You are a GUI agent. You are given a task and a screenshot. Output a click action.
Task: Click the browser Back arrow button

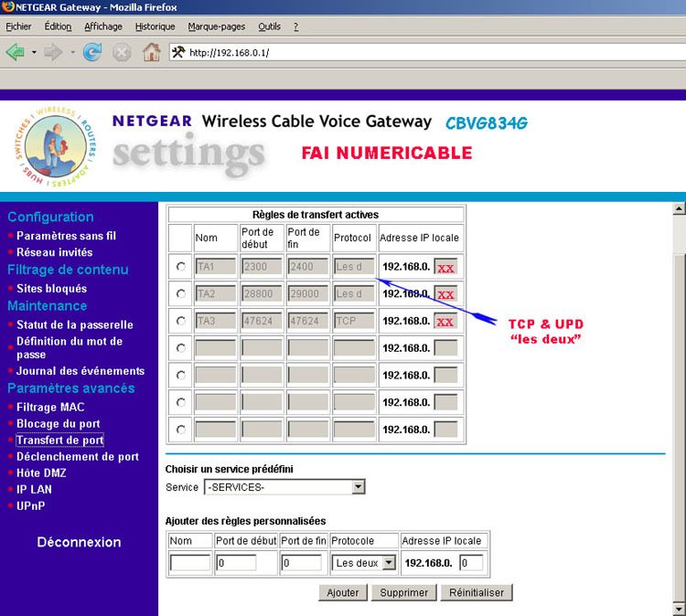[16, 52]
